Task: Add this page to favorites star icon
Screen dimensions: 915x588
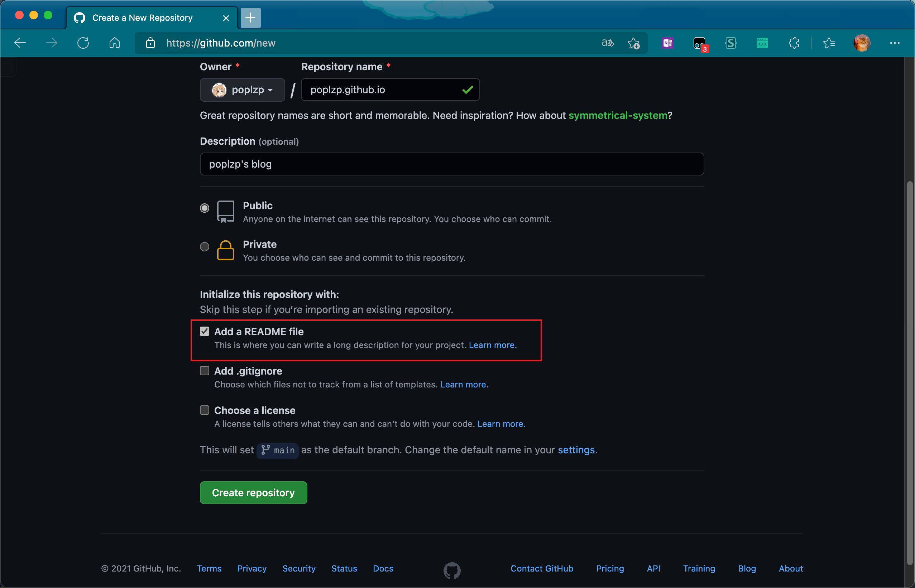Action: (x=633, y=43)
